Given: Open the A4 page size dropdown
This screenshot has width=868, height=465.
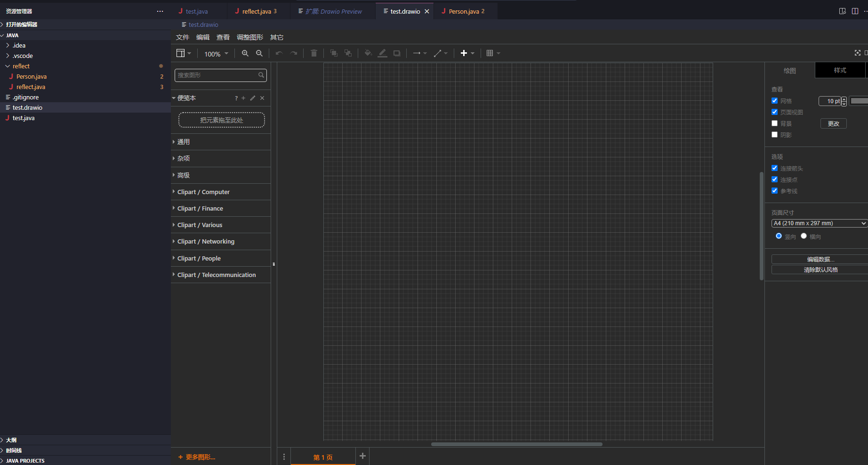Looking at the screenshot, I should (x=819, y=223).
